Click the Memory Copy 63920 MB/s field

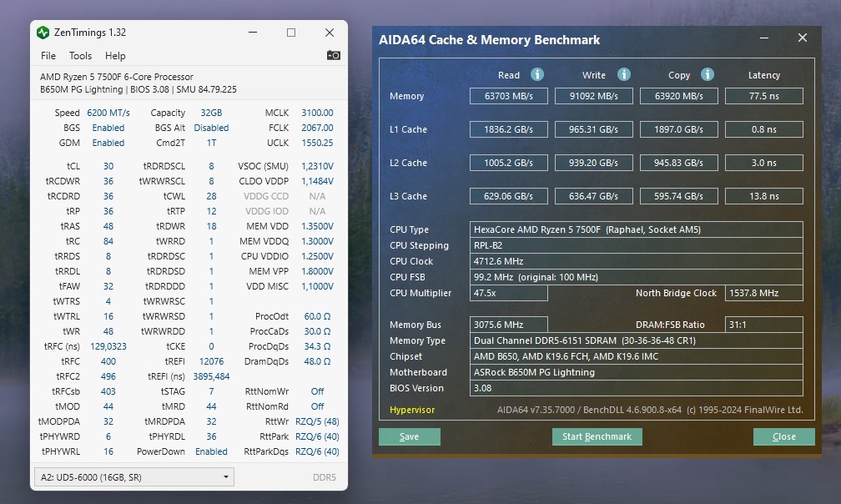pyautogui.click(x=679, y=96)
